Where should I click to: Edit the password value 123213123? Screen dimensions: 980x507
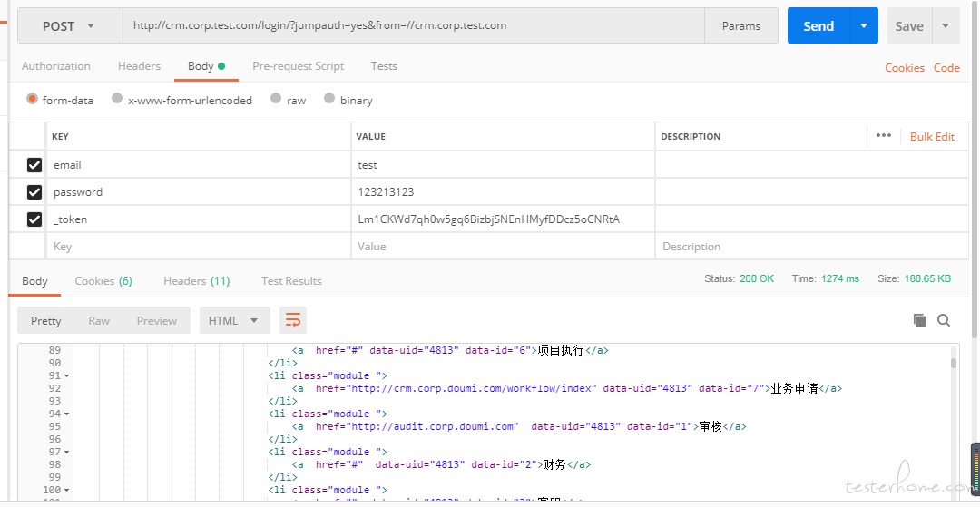(503, 192)
